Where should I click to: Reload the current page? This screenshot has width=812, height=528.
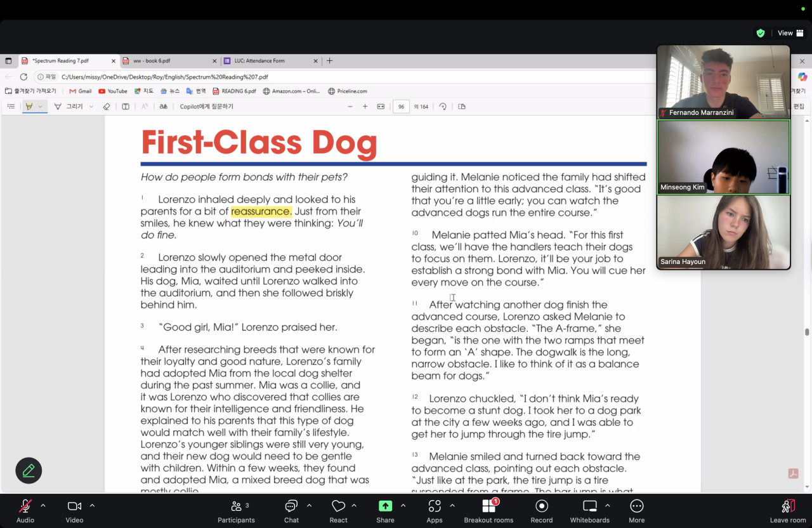[23, 77]
